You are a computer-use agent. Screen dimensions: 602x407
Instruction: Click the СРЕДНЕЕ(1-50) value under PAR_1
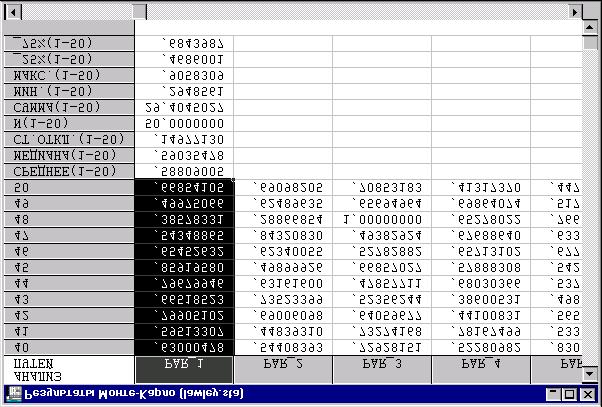[x=184, y=171]
